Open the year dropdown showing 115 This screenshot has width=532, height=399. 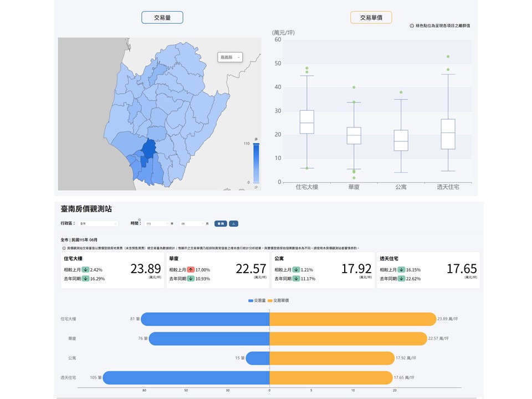point(157,223)
